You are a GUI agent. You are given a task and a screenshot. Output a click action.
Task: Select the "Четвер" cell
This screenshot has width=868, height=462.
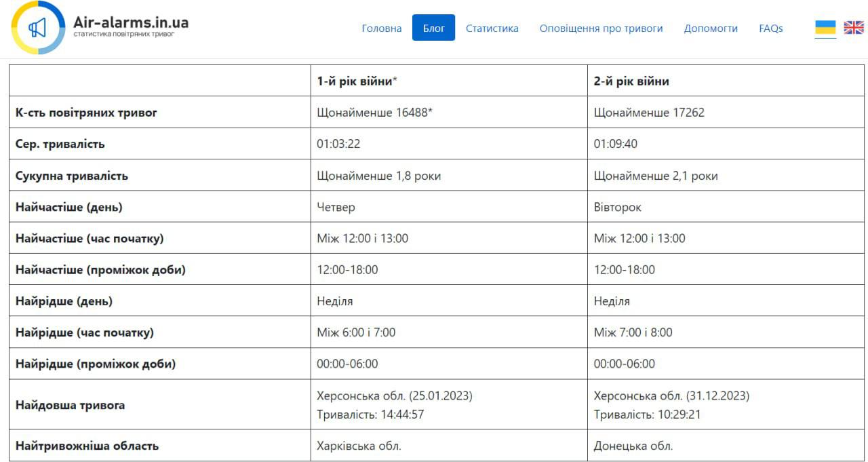(336, 207)
